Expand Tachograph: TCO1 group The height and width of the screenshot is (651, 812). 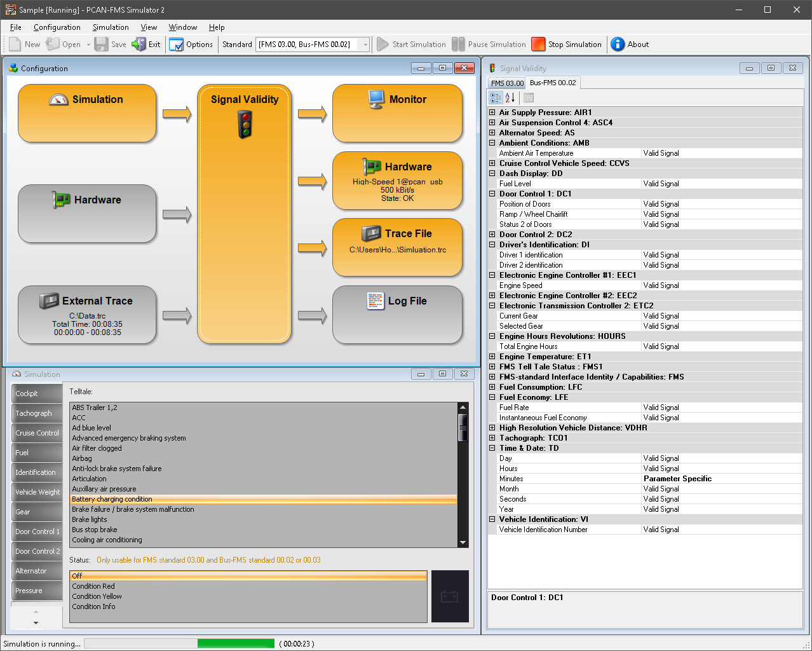492,438
